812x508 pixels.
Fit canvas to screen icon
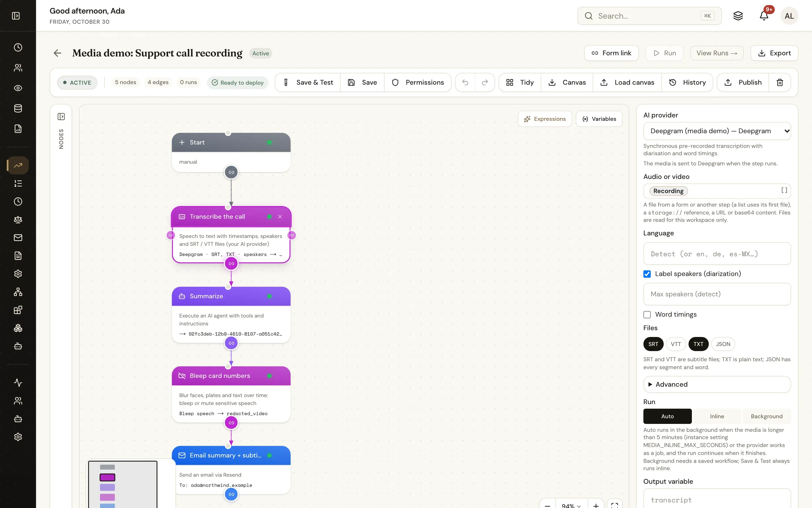tap(614, 505)
